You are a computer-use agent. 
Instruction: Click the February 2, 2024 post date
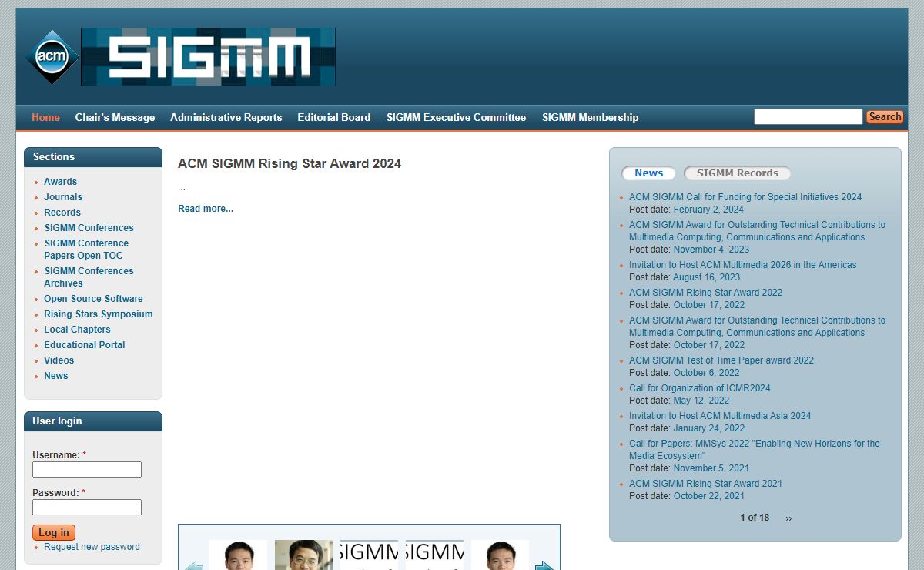tap(708, 210)
